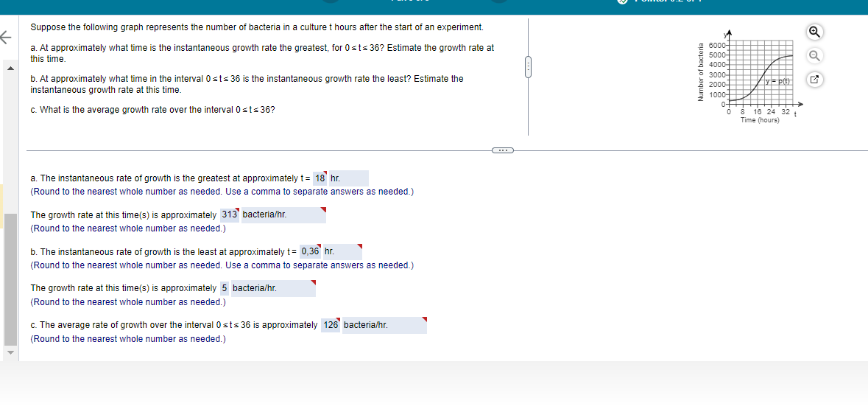The image size is (868, 412).
Task: Click the 'Suppose the following graph' intro sentence
Action: pyautogui.click(x=257, y=27)
